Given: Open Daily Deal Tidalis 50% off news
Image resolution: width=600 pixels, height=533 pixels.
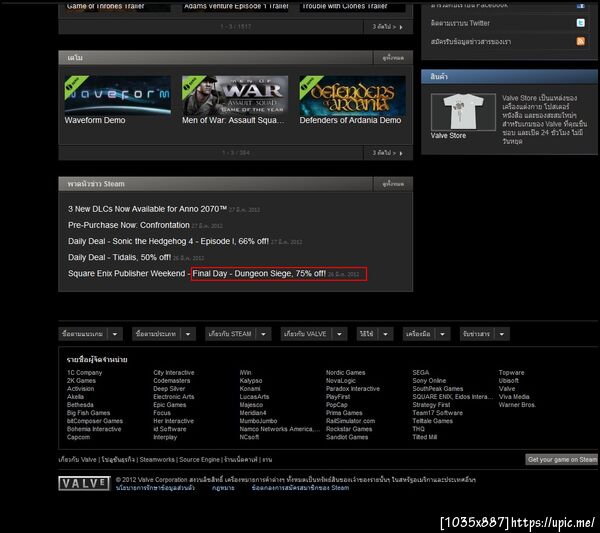Looking at the screenshot, I should [119, 258].
